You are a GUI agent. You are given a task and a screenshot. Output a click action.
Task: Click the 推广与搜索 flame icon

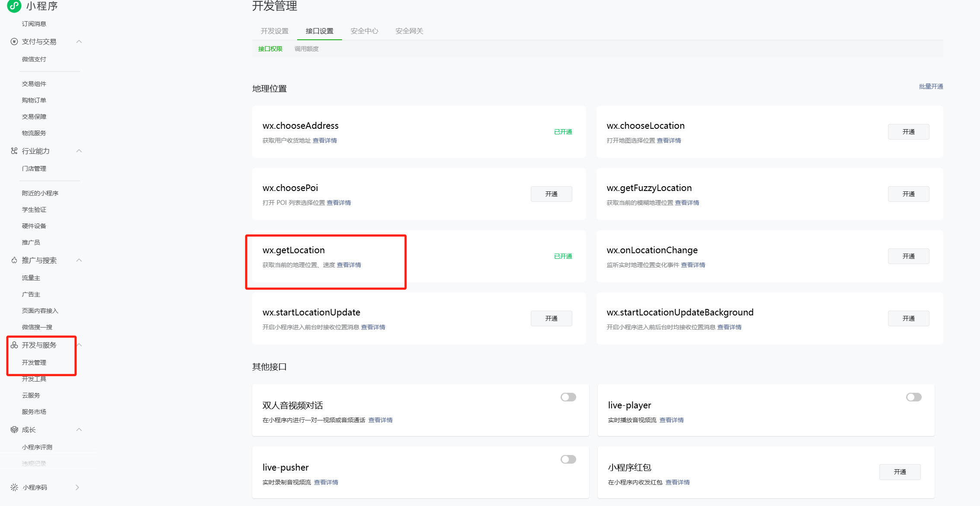[14, 260]
